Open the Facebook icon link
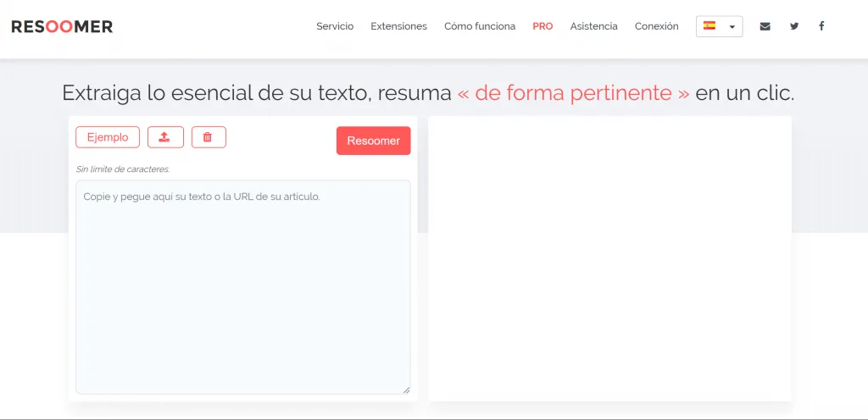868x420 pixels. click(x=822, y=26)
